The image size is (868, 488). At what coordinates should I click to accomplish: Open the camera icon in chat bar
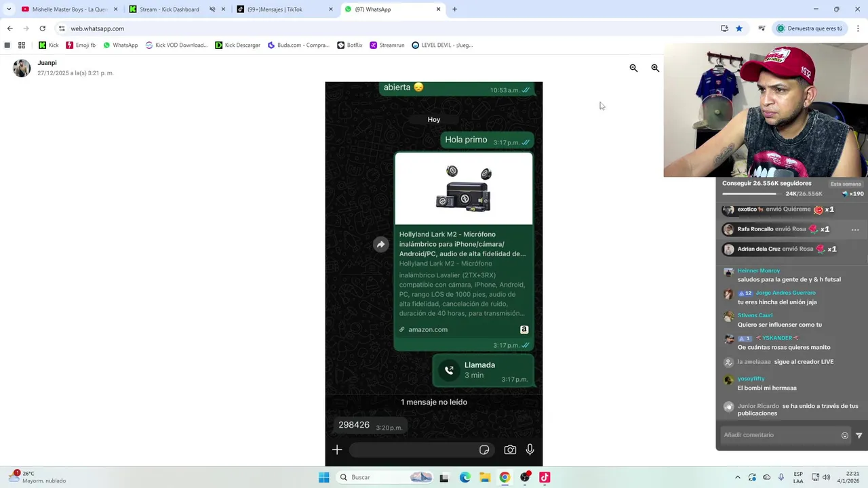[510, 449]
